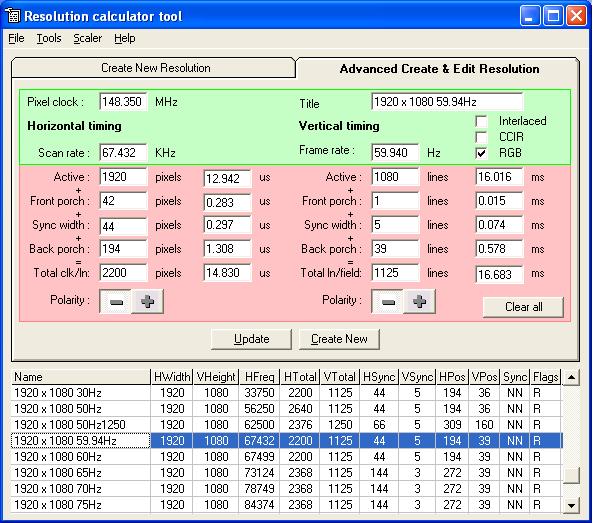Image resolution: width=593 pixels, height=523 pixels.
Task: Click the Clear all button
Action: 523,307
